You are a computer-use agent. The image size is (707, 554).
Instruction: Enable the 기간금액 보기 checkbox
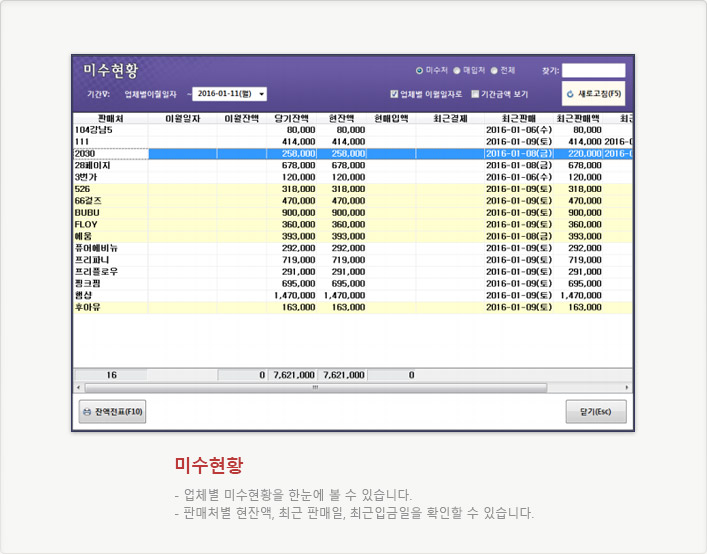[x=476, y=94]
